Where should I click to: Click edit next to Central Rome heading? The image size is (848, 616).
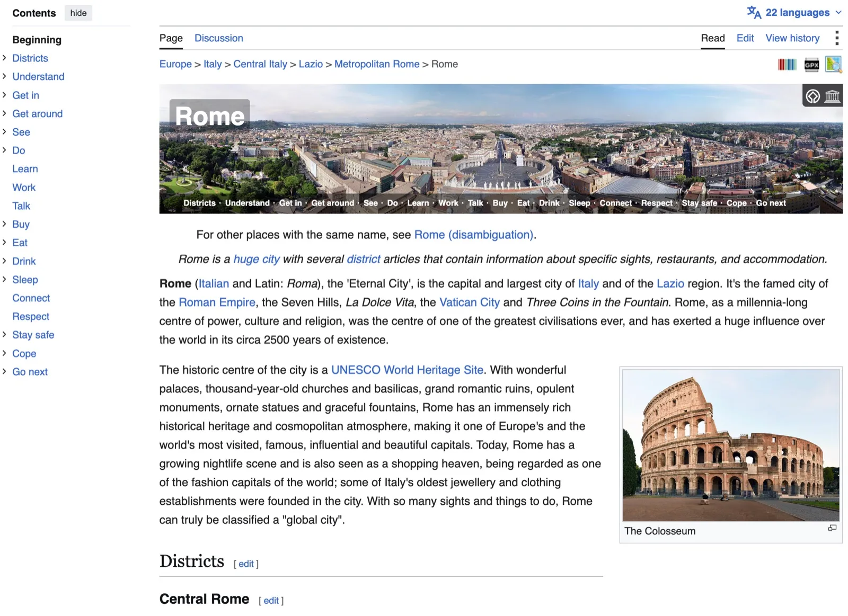click(271, 601)
